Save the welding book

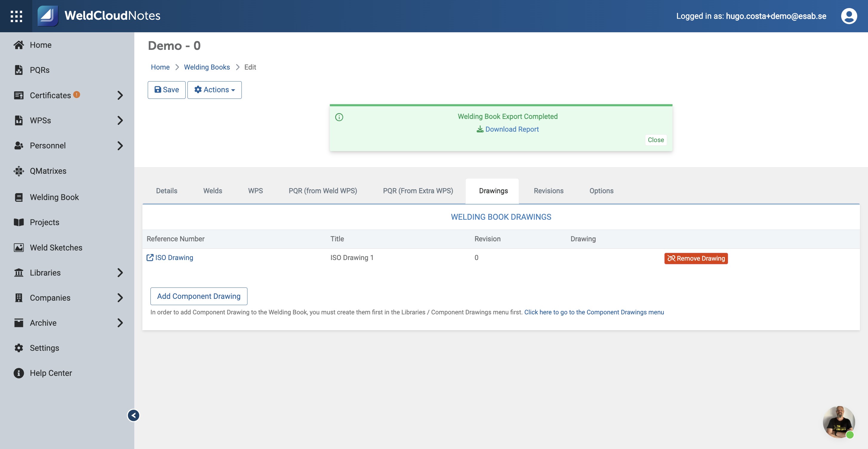click(x=167, y=90)
